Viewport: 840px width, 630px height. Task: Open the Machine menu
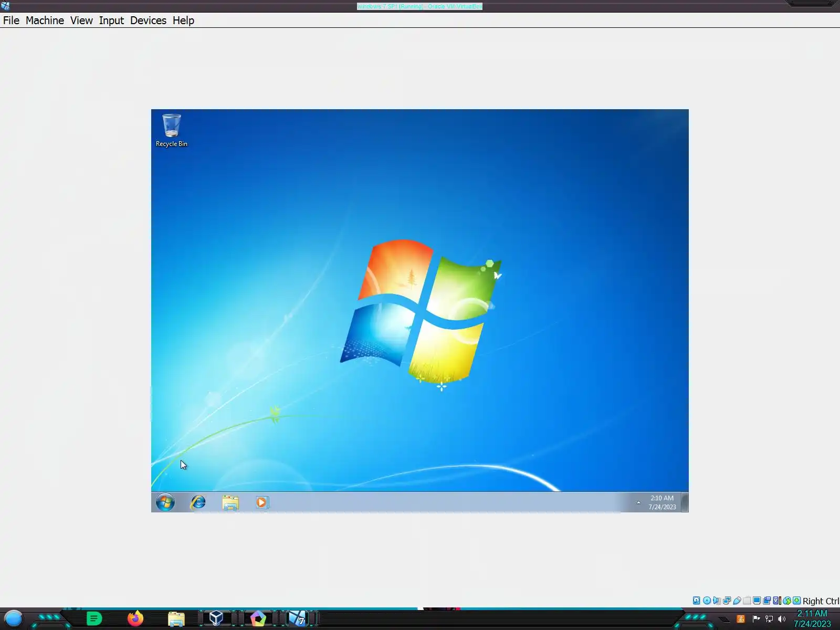(x=45, y=20)
